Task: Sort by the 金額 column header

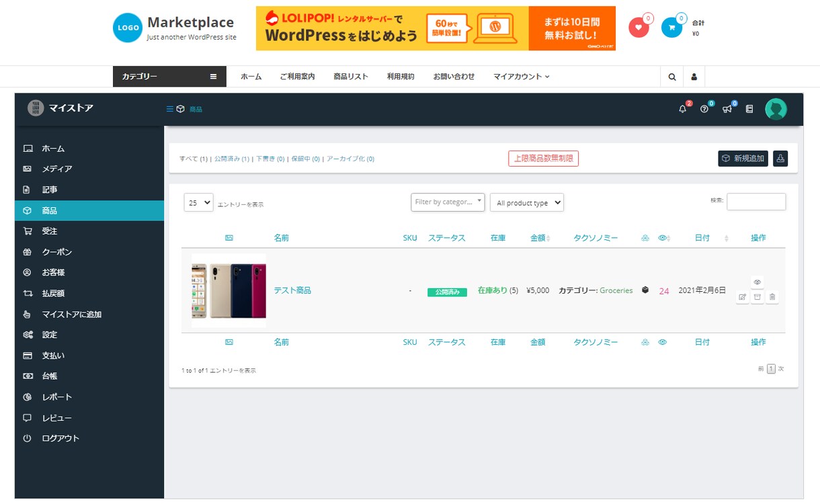Action: click(x=540, y=238)
